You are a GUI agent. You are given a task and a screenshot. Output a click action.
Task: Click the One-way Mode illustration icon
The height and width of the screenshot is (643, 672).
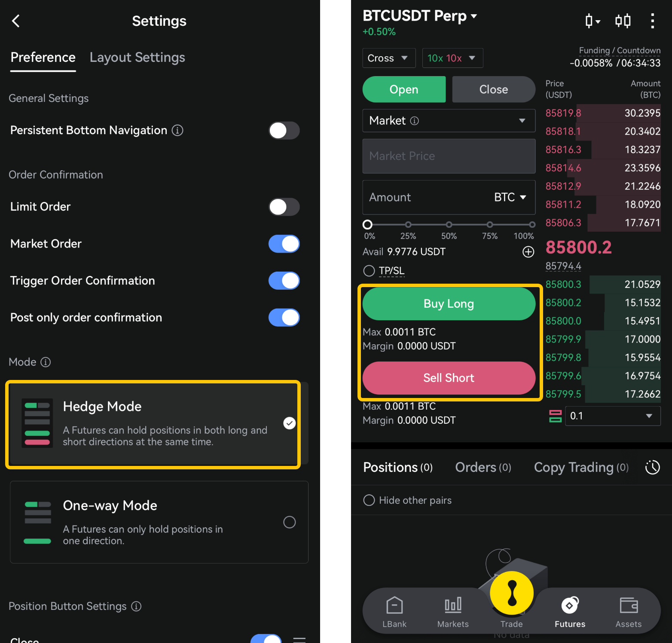[37, 522]
